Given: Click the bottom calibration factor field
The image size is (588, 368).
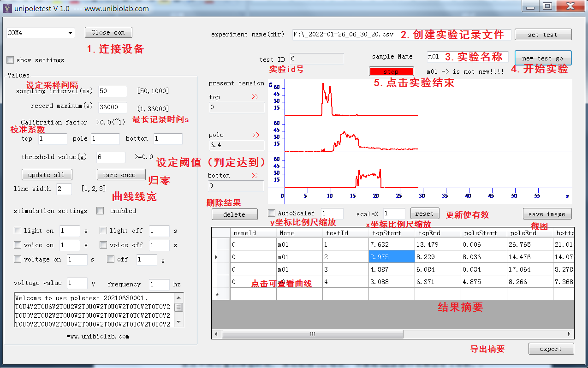Looking at the screenshot, I should [168, 139].
